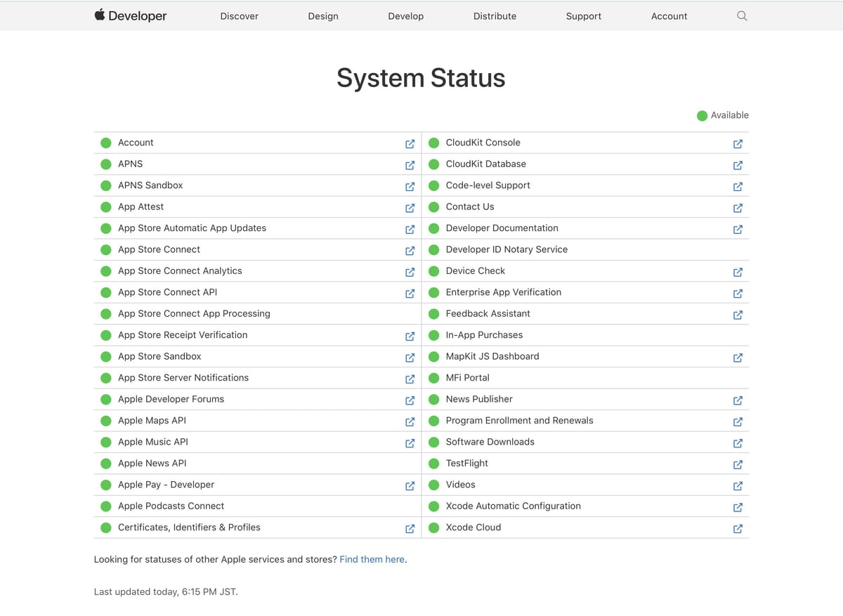This screenshot has height=616, width=843.
Task: Click link icon beside Code-level Support
Action: pos(738,187)
